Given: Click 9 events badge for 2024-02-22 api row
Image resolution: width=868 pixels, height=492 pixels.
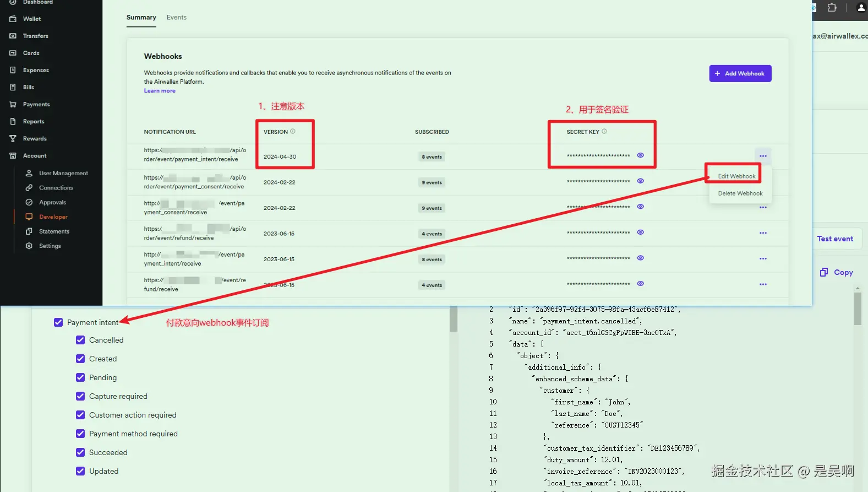Looking at the screenshot, I should [432, 182].
